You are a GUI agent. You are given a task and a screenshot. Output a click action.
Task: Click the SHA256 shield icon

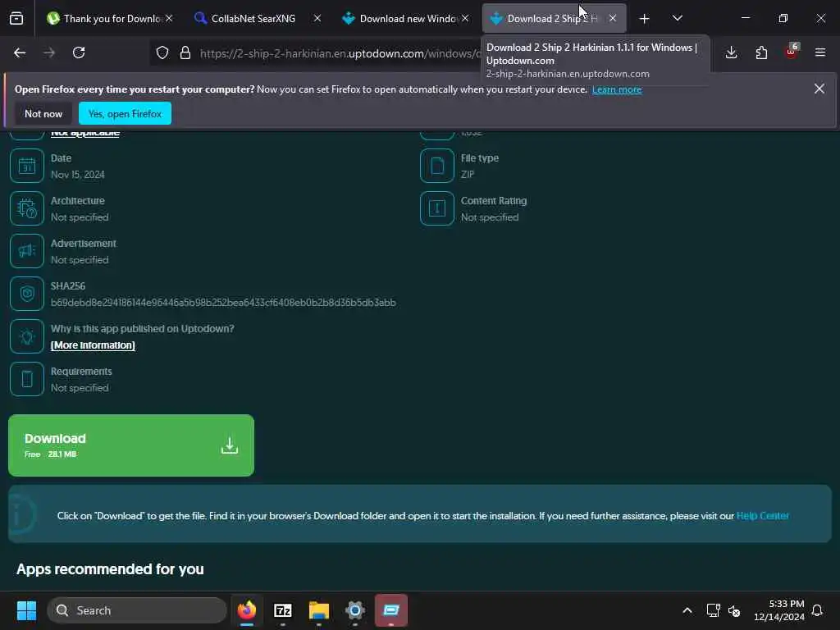point(27,294)
